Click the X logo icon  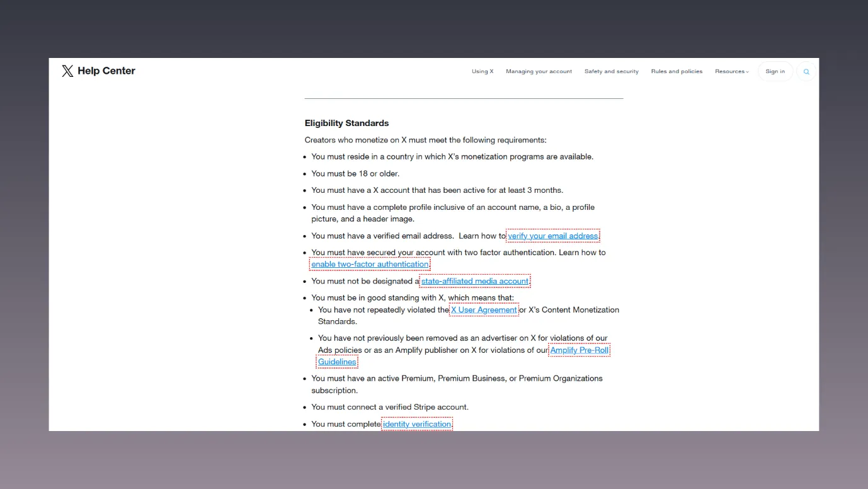(67, 71)
